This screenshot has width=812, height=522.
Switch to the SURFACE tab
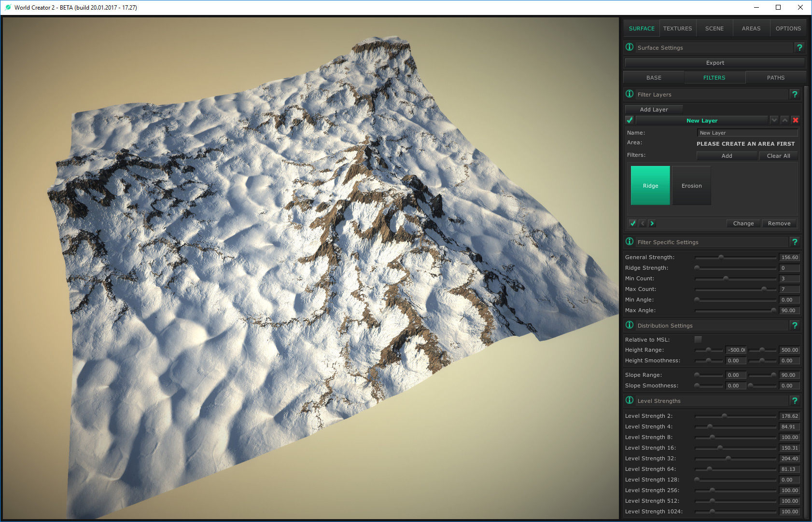pos(642,28)
